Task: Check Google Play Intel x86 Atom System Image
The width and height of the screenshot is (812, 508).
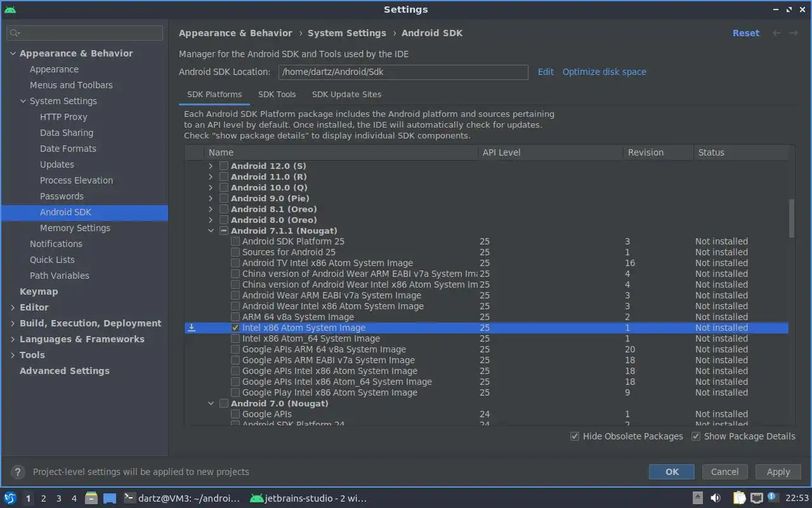Action: coord(235,392)
